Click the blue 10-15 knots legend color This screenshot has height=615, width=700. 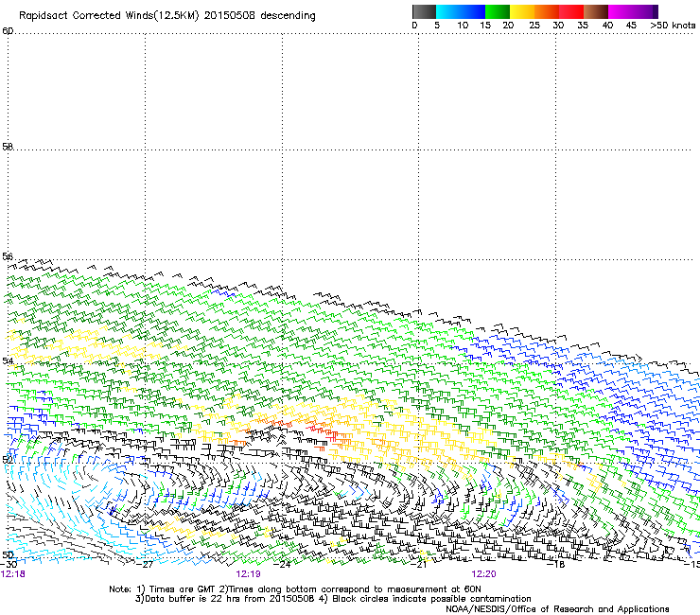(473, 11)
